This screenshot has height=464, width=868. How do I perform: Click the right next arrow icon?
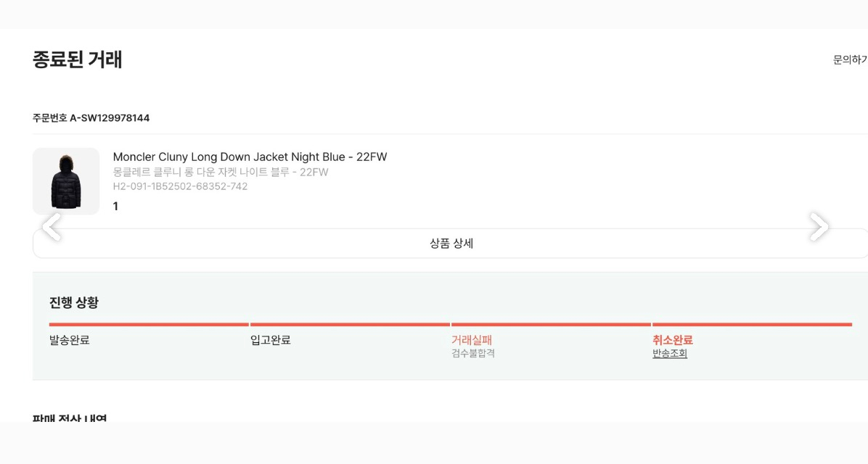[x=819, y=227]
